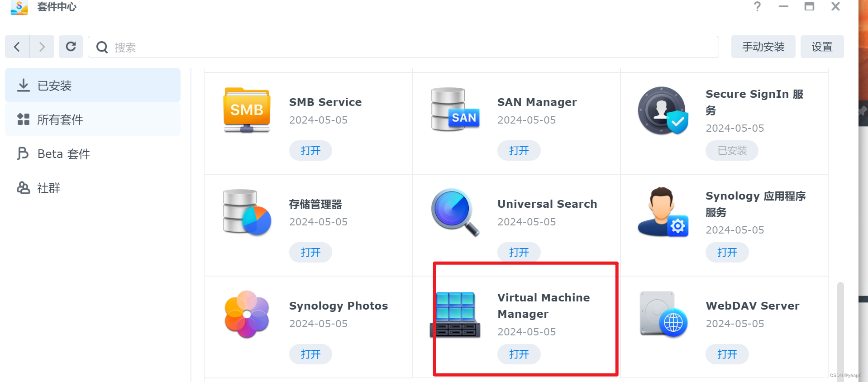Click the Virtual Machine Manager server icon
The height and width of the screenshot is (382, 868).
click(455, 315)
